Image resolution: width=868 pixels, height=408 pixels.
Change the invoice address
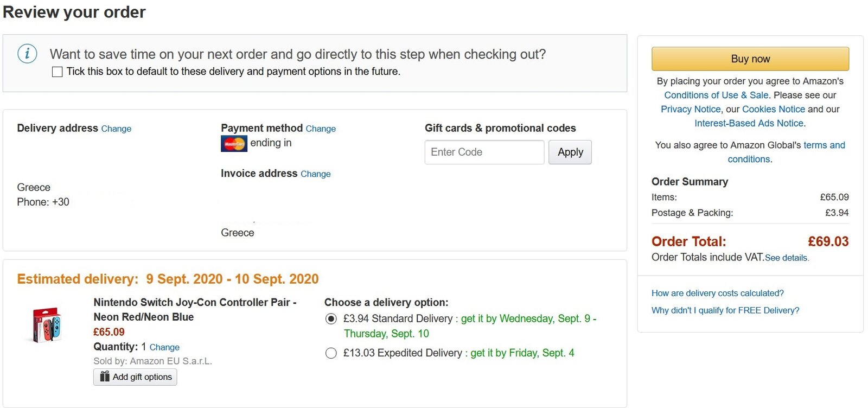point(315,174)
